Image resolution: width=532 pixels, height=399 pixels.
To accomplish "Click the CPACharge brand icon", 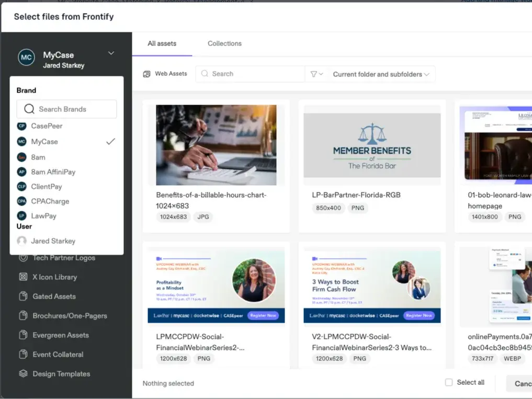I will coord(21,201).
